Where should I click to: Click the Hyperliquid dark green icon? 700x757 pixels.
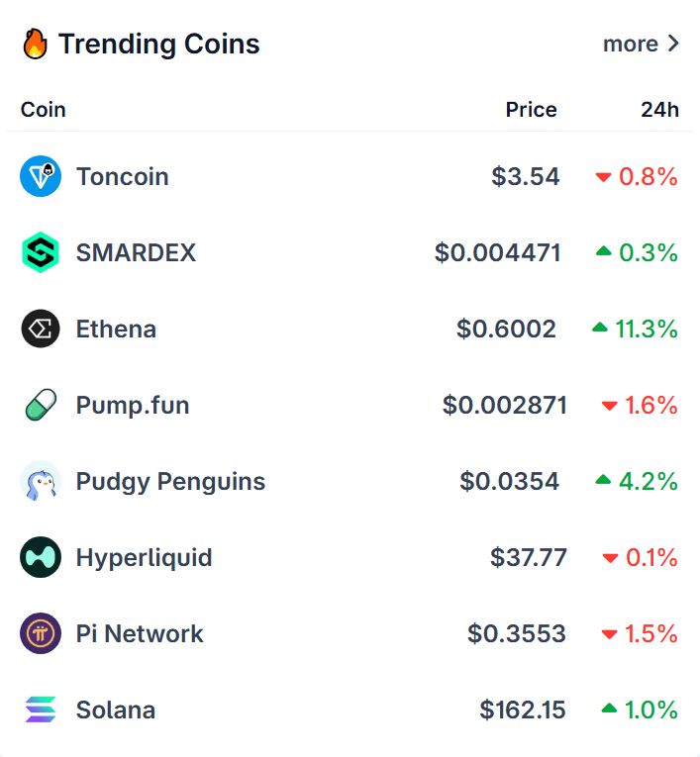pos(41,557)
